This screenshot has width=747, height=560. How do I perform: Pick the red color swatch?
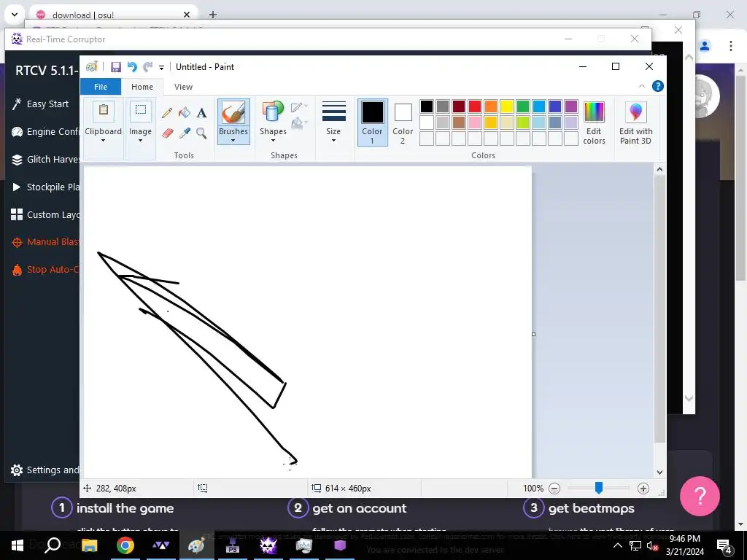pyautogui.click(x=475, y=106)
